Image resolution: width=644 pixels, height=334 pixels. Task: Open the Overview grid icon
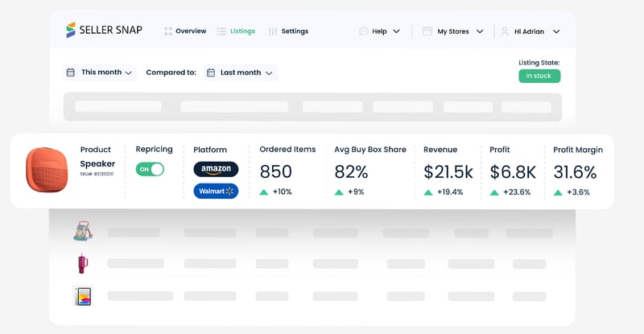[x=168, y=31]
